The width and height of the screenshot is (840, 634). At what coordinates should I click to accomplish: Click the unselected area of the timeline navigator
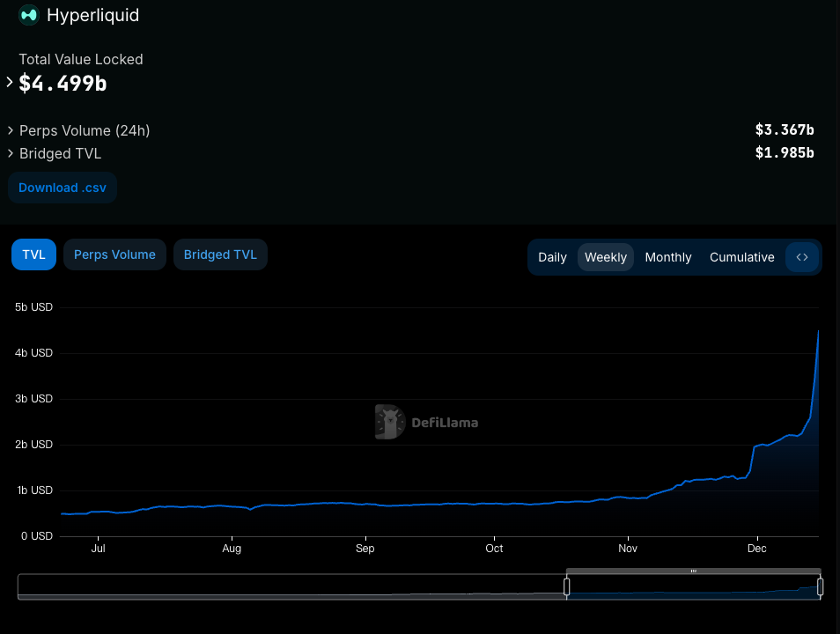pyautogui.click(x=291, y=586)
